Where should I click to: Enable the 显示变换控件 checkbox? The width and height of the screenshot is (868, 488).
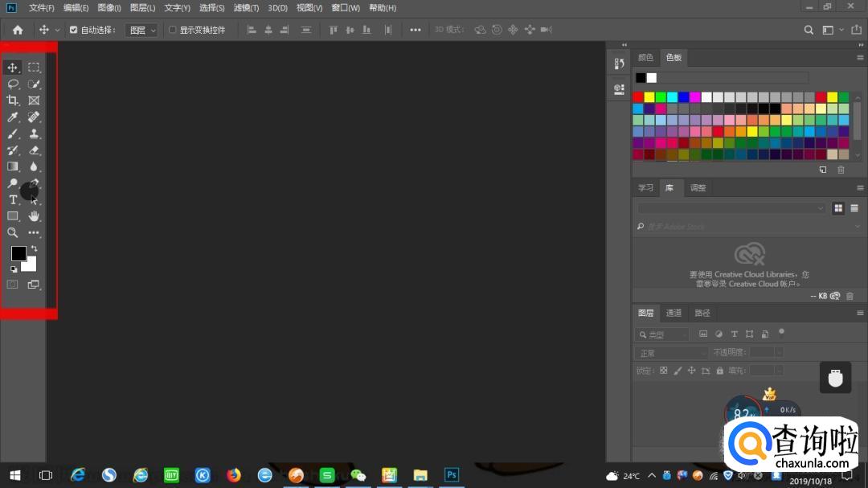pyautogui.click(x=172, y=30)
